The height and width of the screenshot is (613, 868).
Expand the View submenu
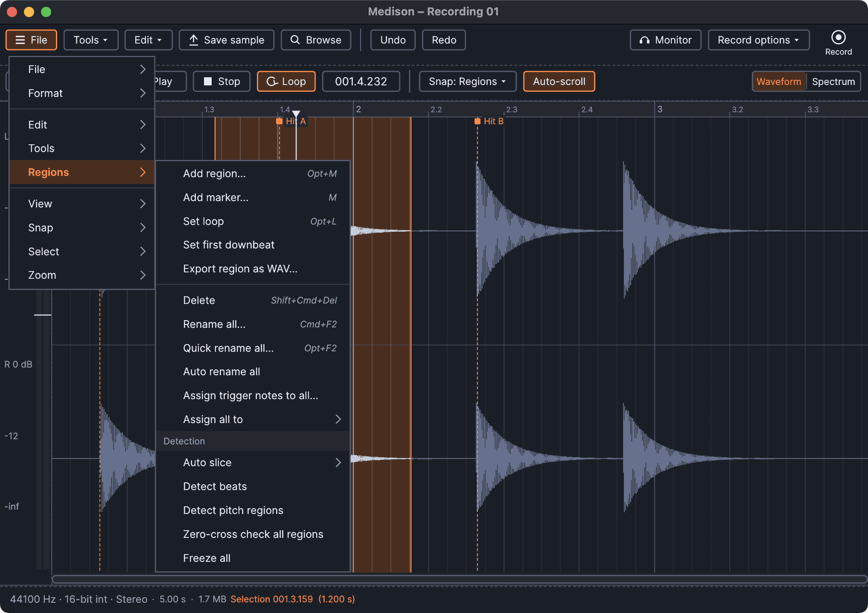coord(82,204)
